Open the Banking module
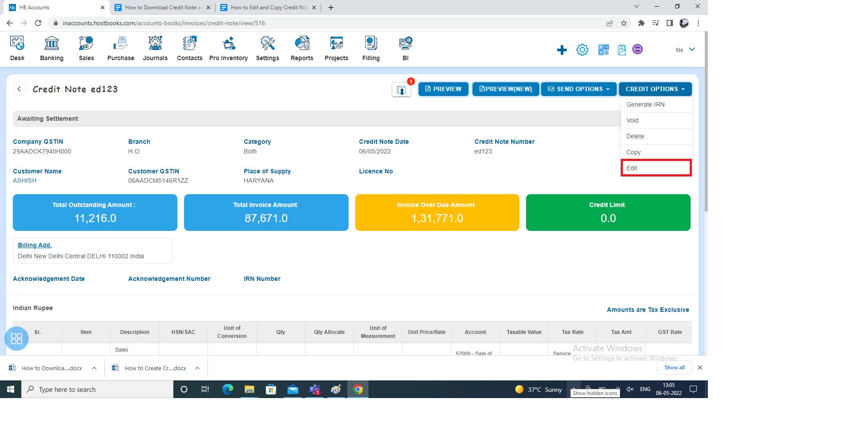This screenshot has height=437, width=868. pos(52,48)
